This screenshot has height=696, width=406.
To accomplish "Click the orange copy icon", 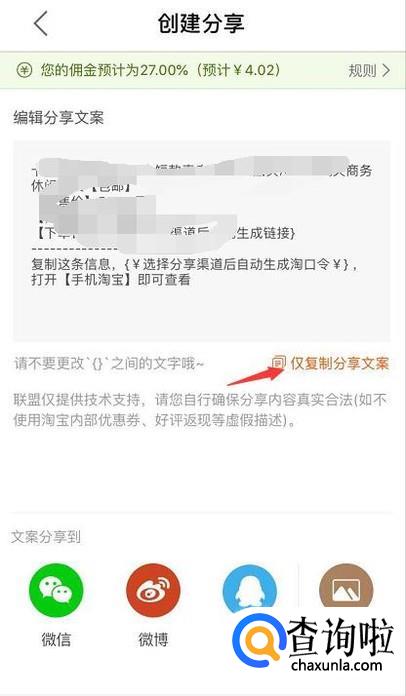I will [x=279, y=363].
